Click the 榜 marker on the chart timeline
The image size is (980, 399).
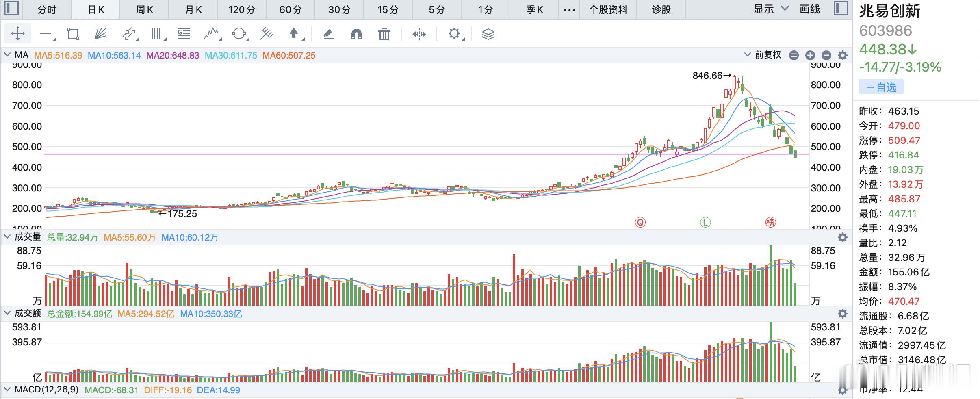pos(770,222)
